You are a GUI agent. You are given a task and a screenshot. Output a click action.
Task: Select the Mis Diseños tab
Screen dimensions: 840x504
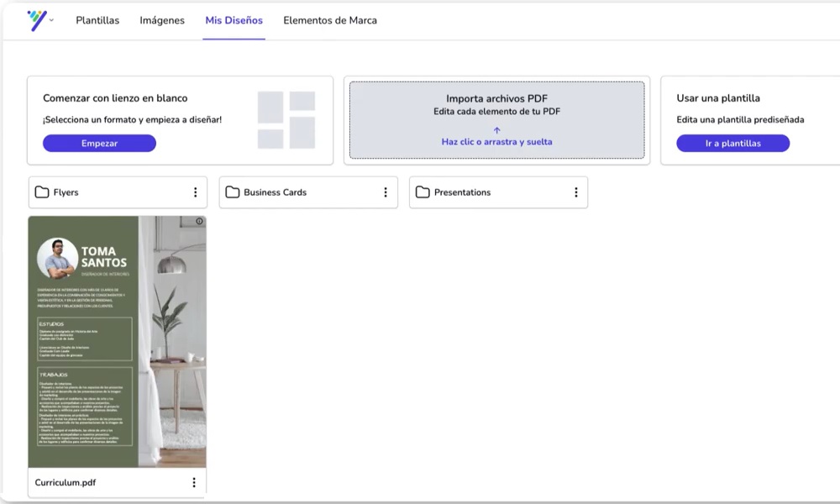click(234, 19)
